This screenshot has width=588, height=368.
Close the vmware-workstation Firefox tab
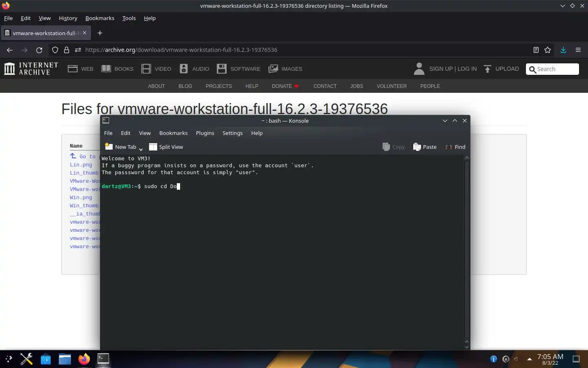pos(85,33)
